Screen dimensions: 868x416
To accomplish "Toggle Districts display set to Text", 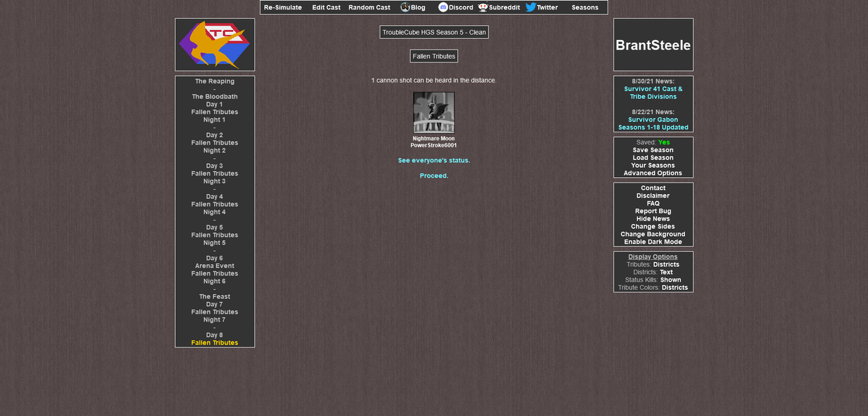I will pos(667,272).
